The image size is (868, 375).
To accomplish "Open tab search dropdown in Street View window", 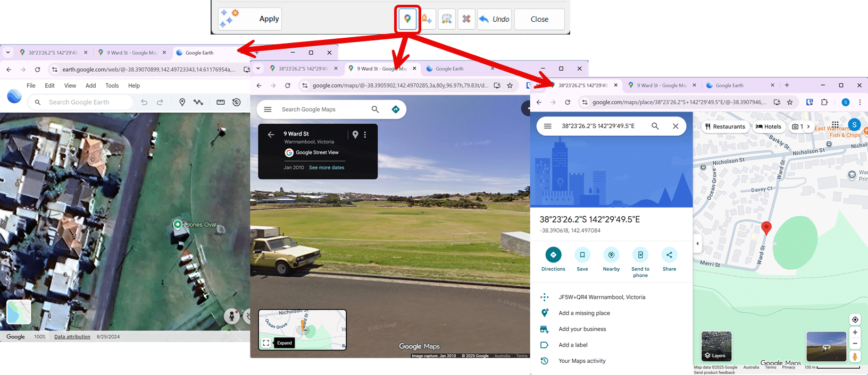I will point(258,69).
